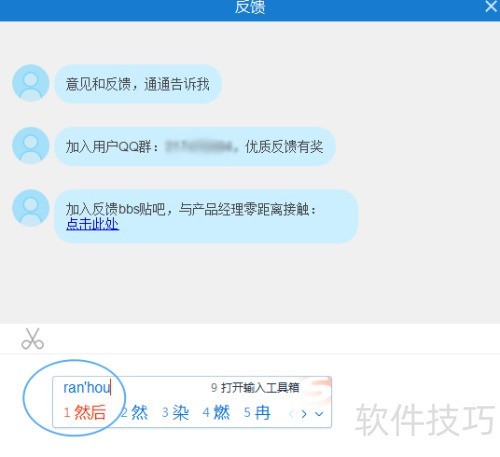The width and height of the screenshot is (500, 457).
Task: Select candidate 4 燃
Action: (216, 413)
